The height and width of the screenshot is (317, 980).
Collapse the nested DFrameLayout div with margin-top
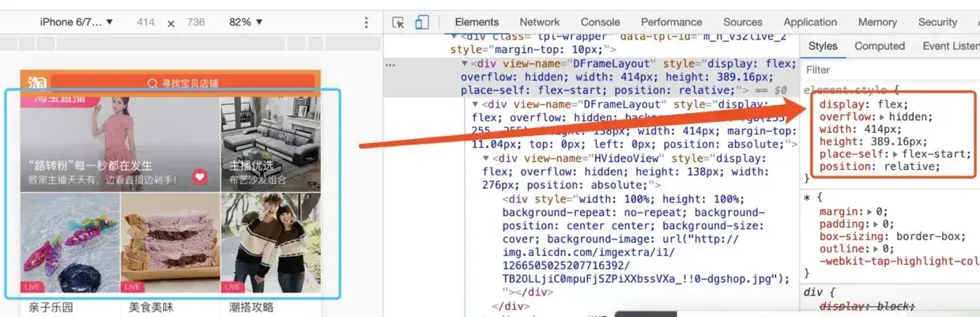point(476,104)
